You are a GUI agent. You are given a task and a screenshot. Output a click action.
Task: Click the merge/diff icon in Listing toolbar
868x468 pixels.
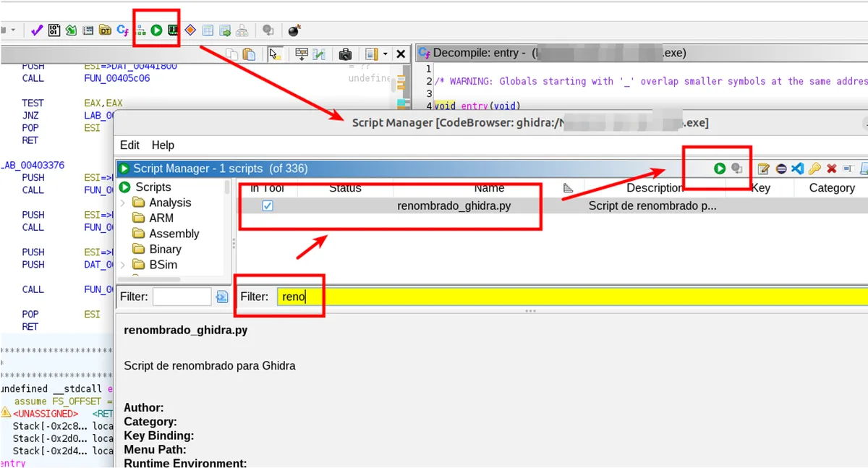[318, 54]
